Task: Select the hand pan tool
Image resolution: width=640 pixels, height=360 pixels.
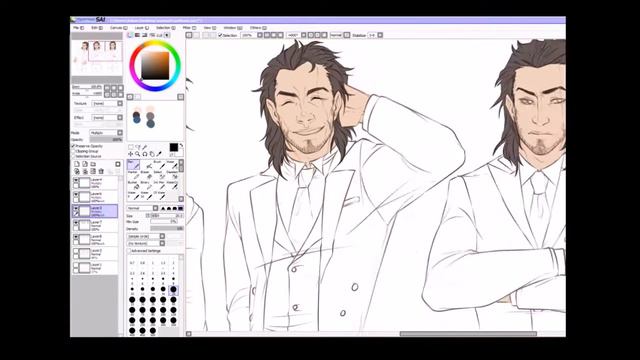Action: pyautogui.click(x=152, y=154)
